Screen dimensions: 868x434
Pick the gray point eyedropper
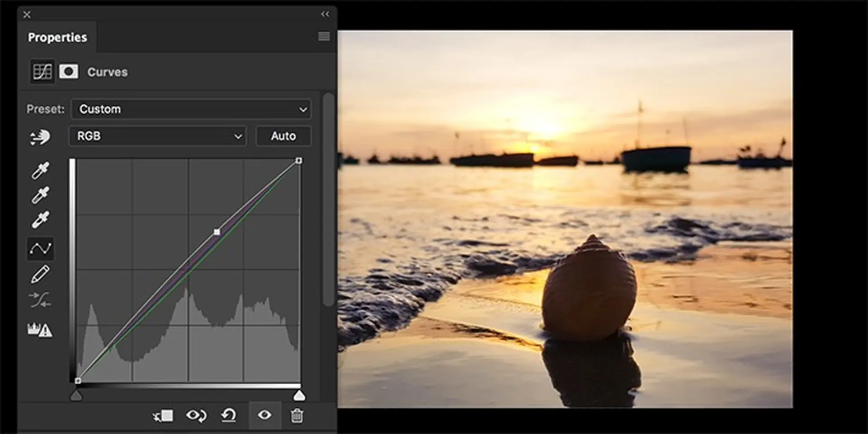[40, 195]
